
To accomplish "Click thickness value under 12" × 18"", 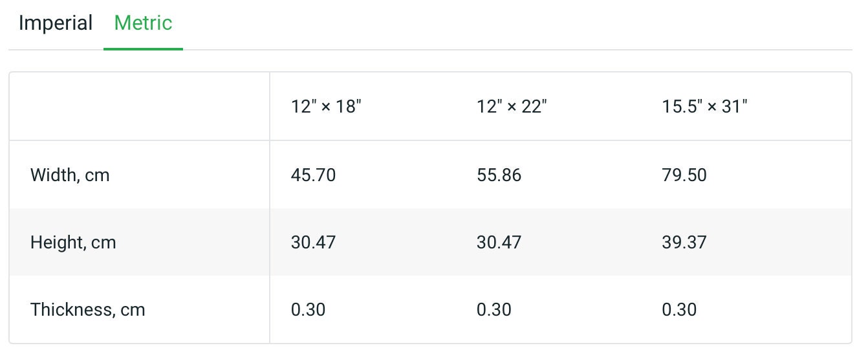I will coord(308,310).
